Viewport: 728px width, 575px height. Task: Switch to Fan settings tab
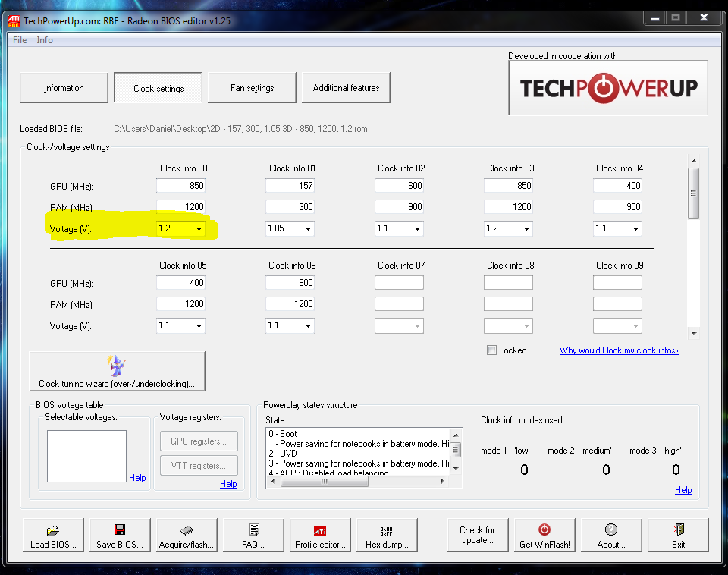pos(252,88)
